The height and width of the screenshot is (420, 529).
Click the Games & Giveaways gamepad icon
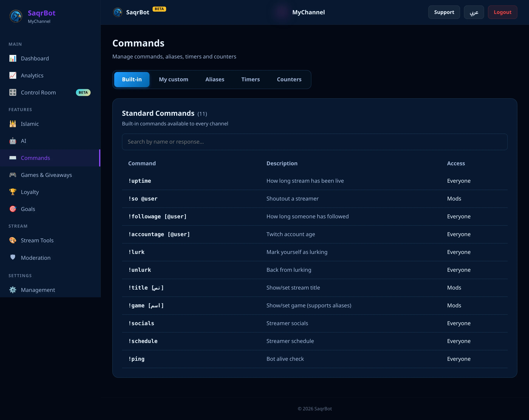pos(13,175)
